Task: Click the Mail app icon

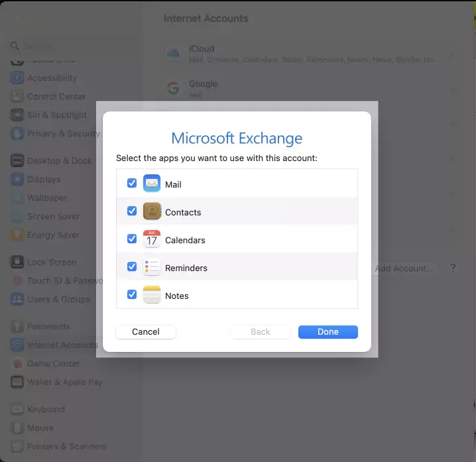Action: point(152,184)
